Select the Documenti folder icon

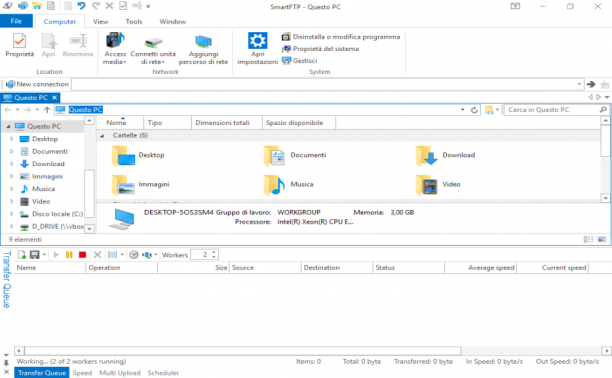pos(274,156)
